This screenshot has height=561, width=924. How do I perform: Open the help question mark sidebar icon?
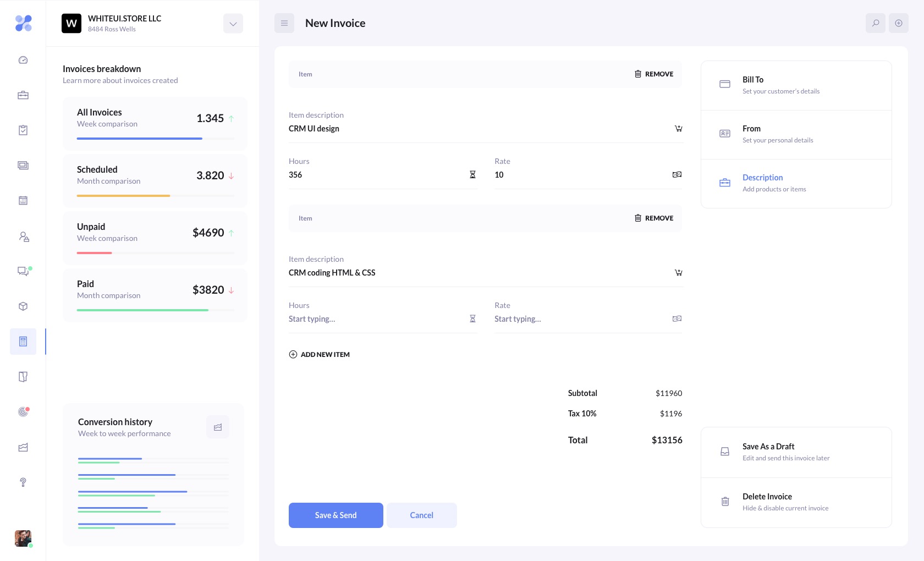click(x=23, y=482)
